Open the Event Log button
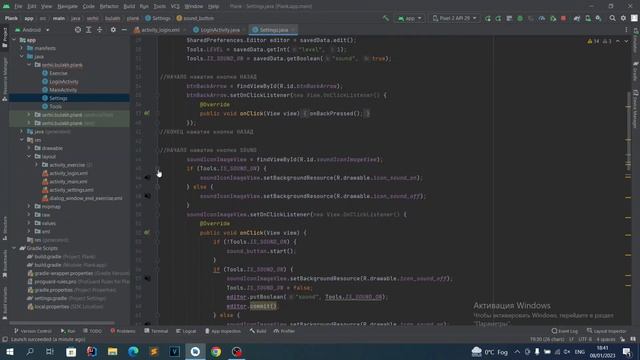Image resolution: width=640 pixels, height=360 pixels. [564, 331]
